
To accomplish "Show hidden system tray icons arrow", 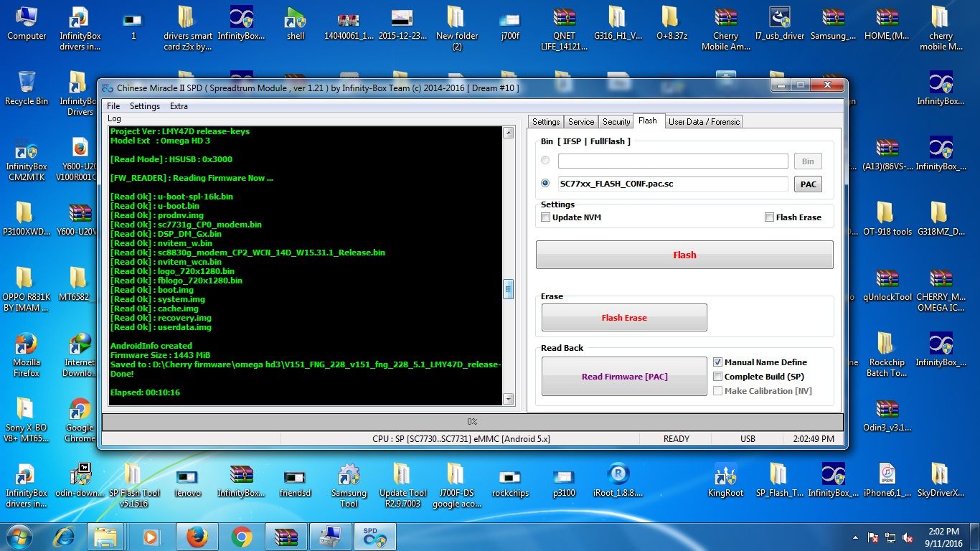I will tap(855, 537).
